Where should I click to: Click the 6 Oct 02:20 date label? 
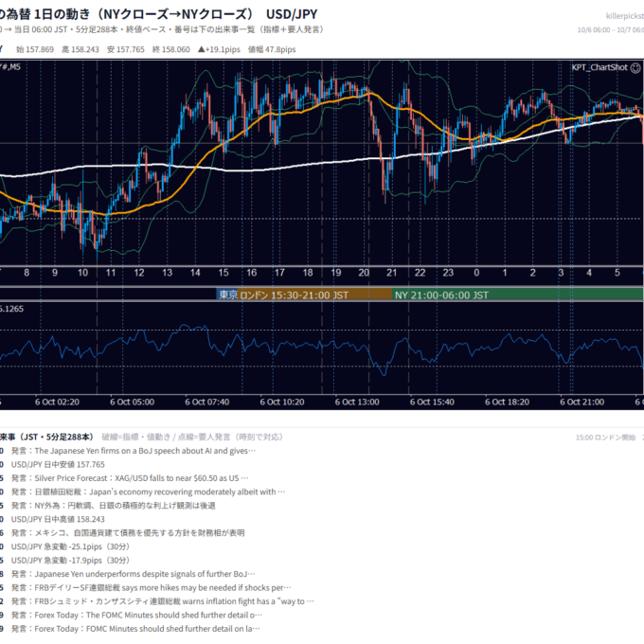tap(57, 402)
